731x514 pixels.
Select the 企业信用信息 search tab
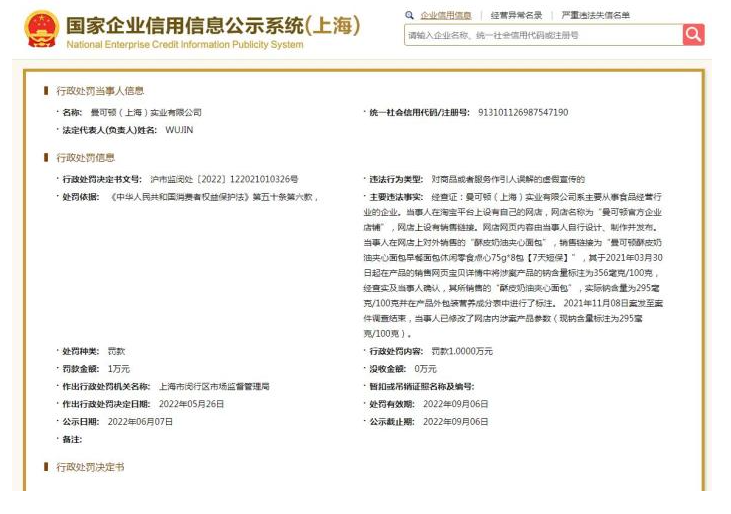pos(446,15)
